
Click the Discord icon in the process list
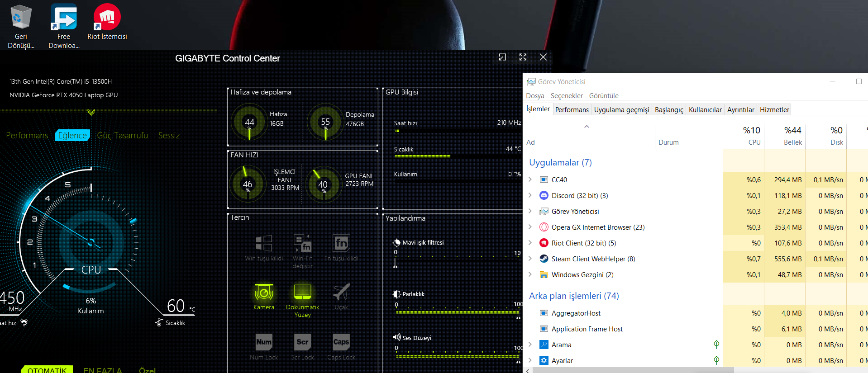(544, 195)
